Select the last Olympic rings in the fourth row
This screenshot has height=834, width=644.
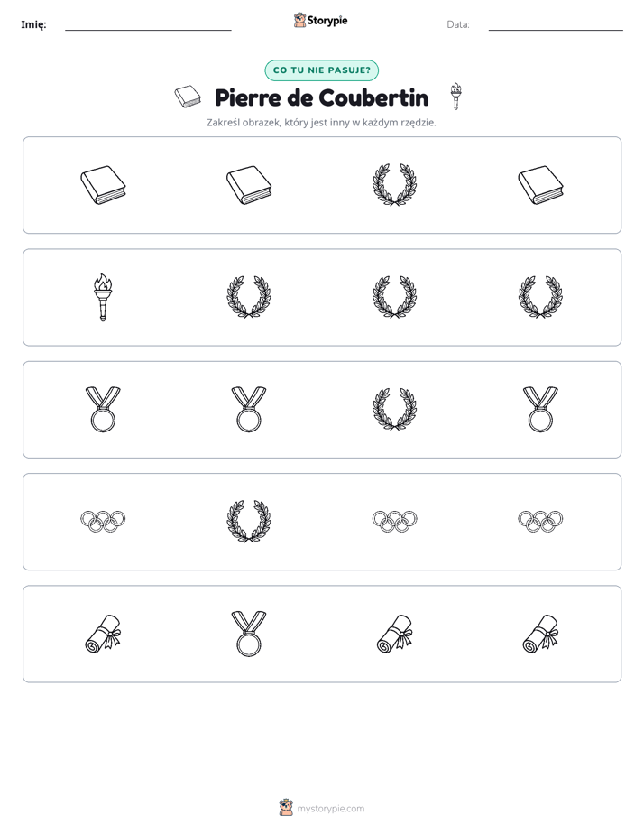[x=540, y=522]
